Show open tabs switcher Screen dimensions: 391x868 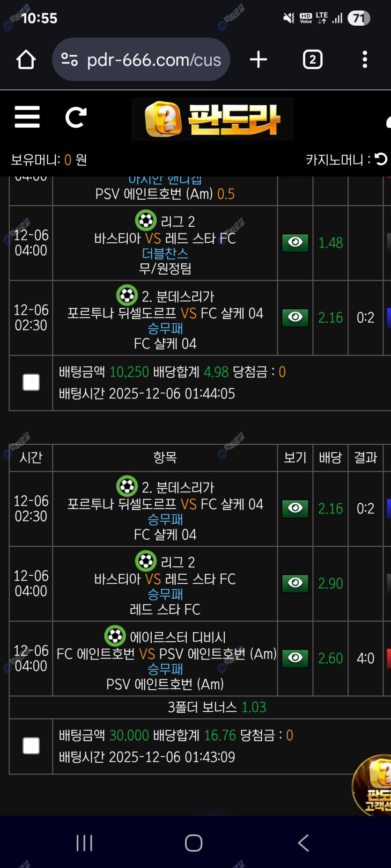[x=312, y=60]
